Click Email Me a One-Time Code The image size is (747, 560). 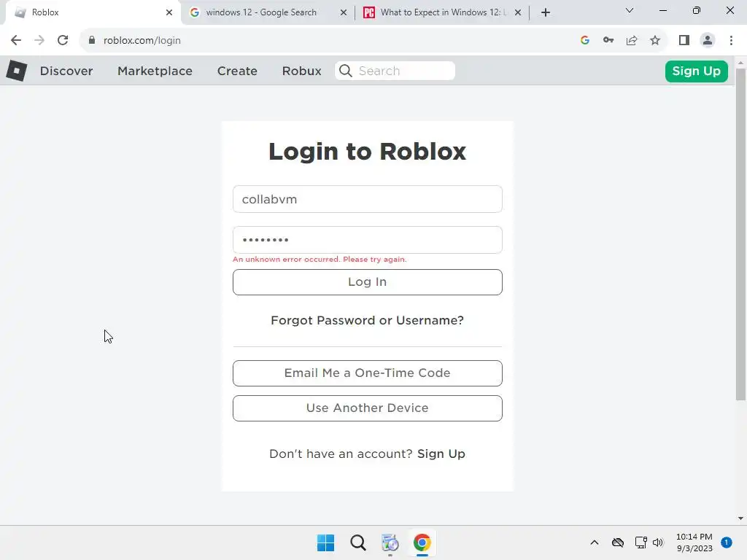(368, 373)
